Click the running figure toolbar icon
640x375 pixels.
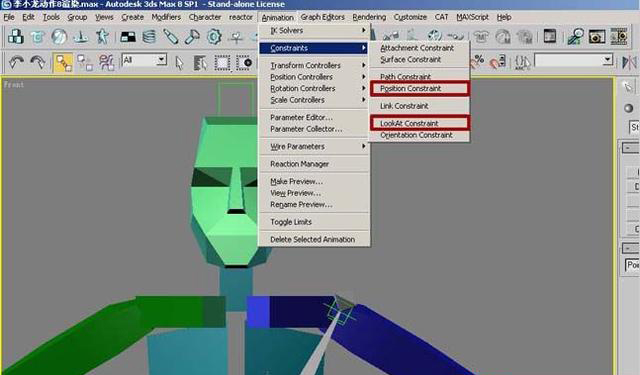(x=102, y=37)
